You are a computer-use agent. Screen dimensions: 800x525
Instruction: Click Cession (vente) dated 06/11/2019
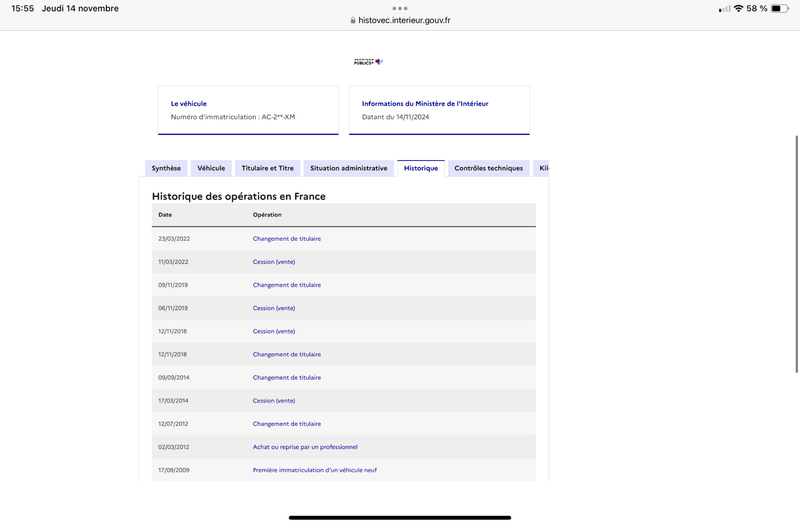[x=274, y=308]
